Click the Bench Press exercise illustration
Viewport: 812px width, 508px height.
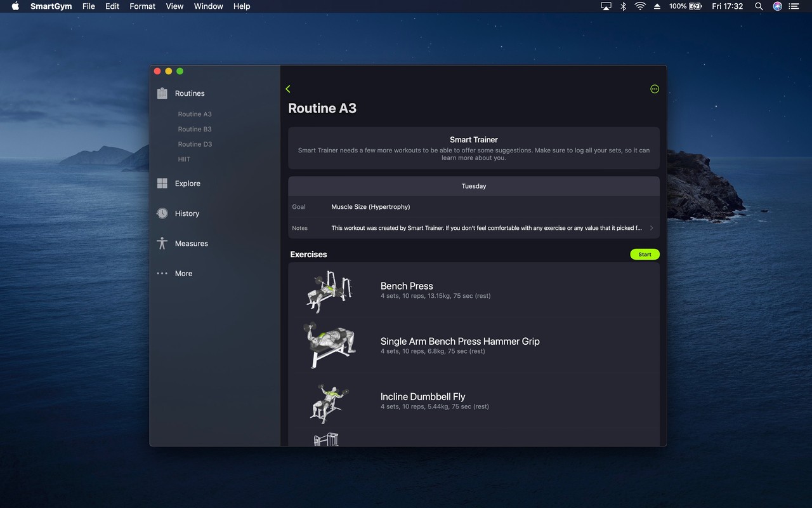(x=329, y=291)
